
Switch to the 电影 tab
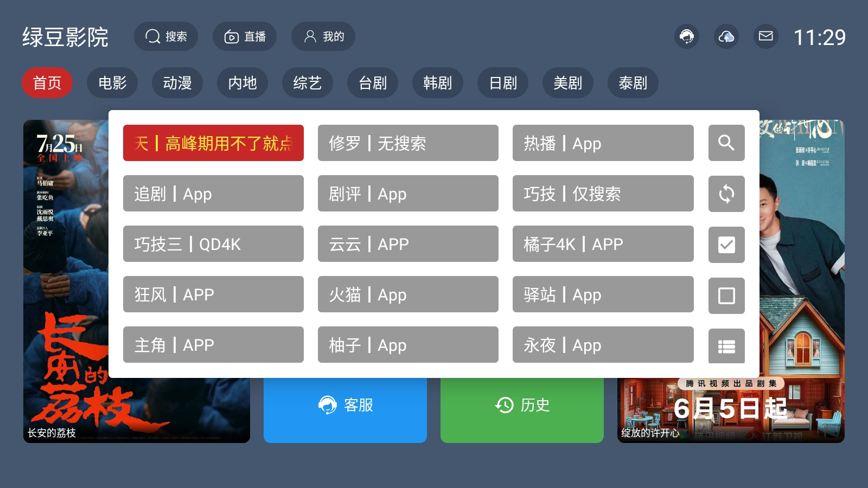(112, 82)
